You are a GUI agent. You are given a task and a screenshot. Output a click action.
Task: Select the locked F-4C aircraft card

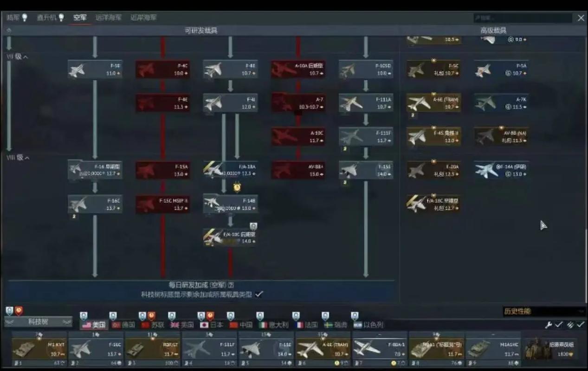(162, 70)
